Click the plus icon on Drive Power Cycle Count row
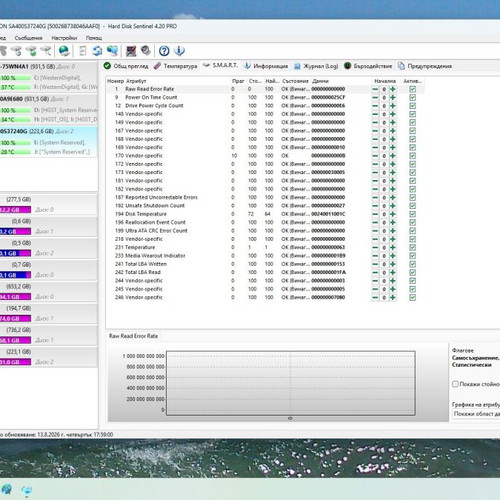Screen dimensions: 500x500 pos(393,106)
